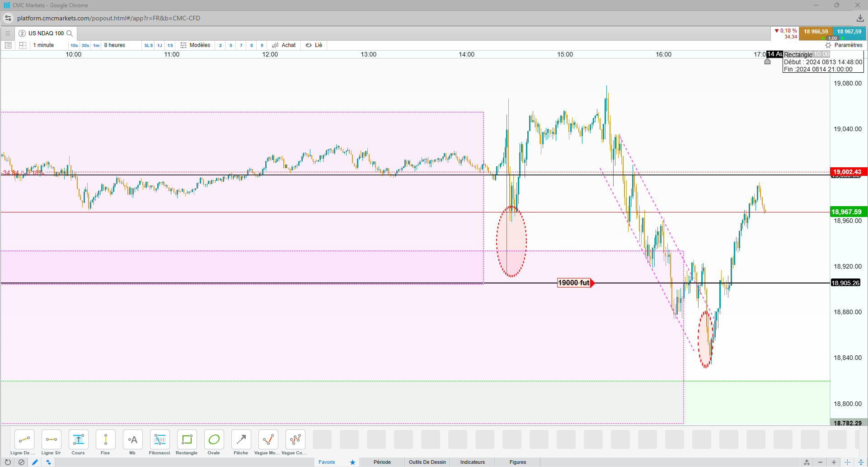Image resolution: width=868 pixels, height=467 pixels.
Task: Switch to the Indicateurs tab
Action: [x=473, y=462]
